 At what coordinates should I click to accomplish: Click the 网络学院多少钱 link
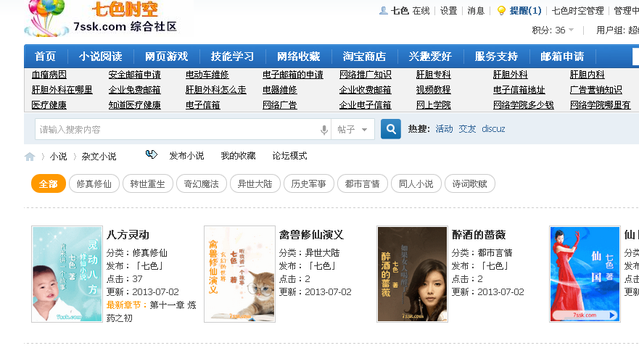524,105
